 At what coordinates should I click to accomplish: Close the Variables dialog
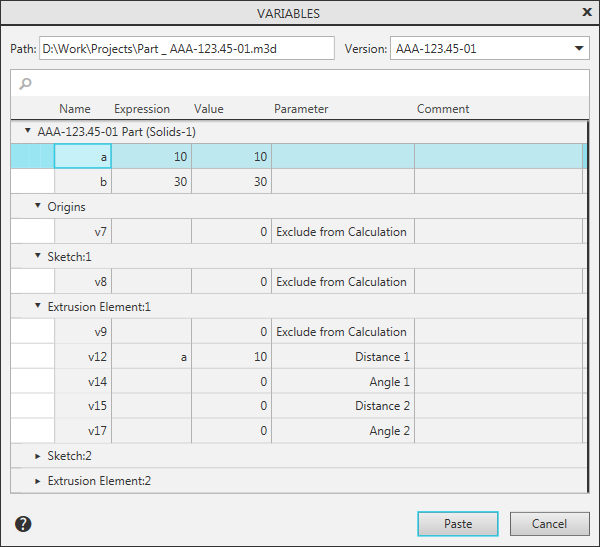586,12
